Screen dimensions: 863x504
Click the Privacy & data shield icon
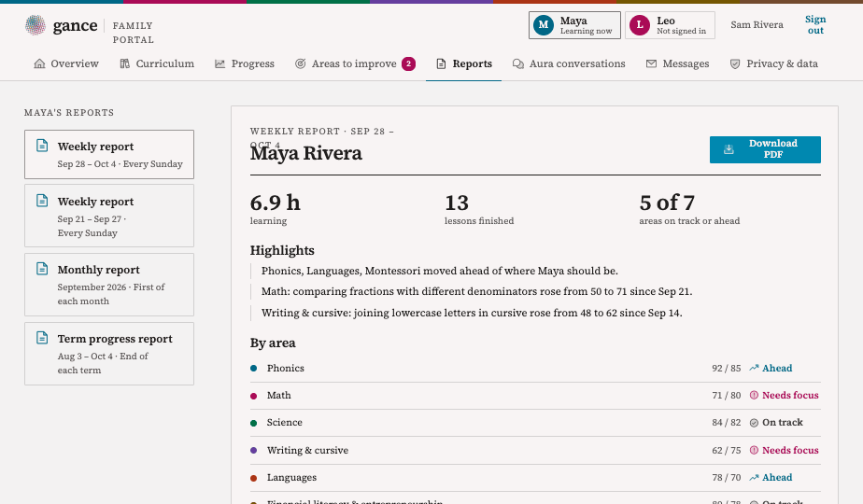[735, 63]
